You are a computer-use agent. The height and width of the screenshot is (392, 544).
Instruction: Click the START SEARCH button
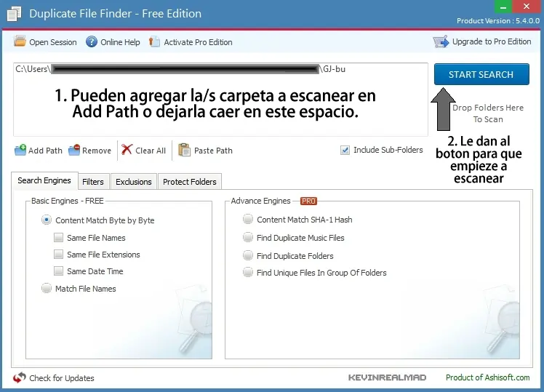coord(481,74)
